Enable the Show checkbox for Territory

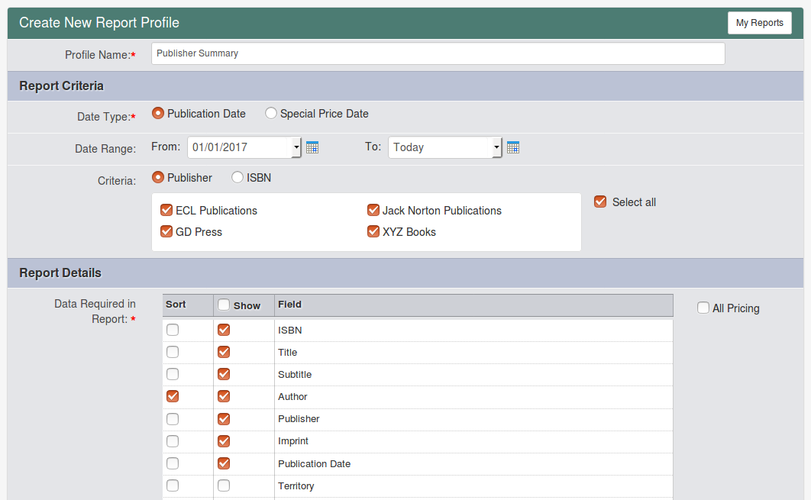tap(224, 486)
